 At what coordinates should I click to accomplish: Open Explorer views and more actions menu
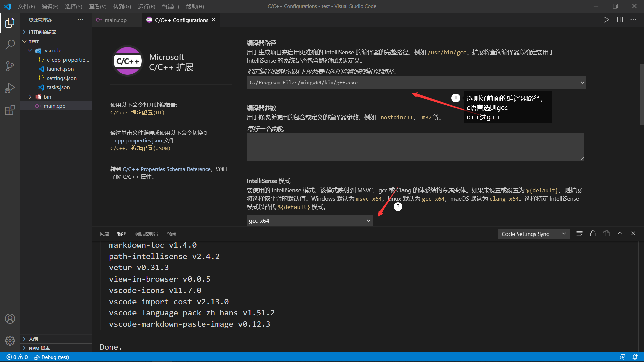80,20
